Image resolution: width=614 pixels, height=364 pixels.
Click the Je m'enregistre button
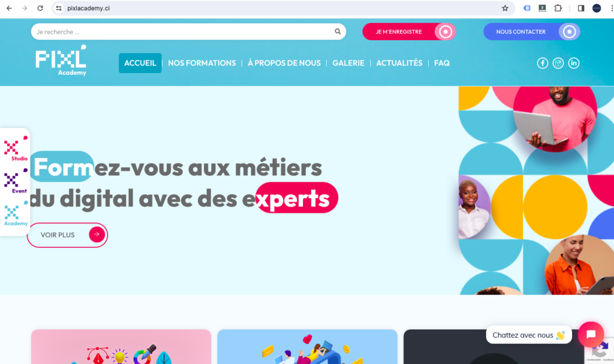click(x=409, y=32)
